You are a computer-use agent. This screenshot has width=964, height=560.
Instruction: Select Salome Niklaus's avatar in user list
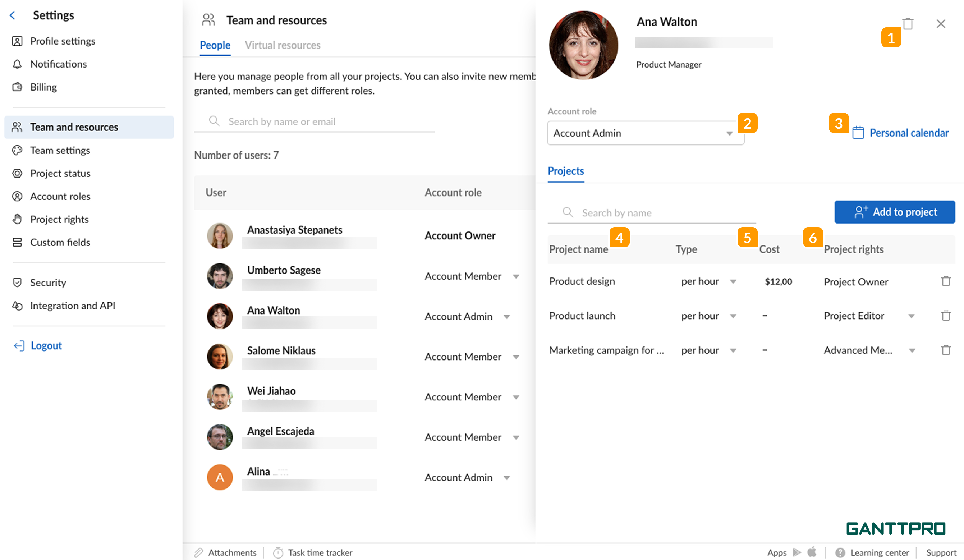(220, 357)
